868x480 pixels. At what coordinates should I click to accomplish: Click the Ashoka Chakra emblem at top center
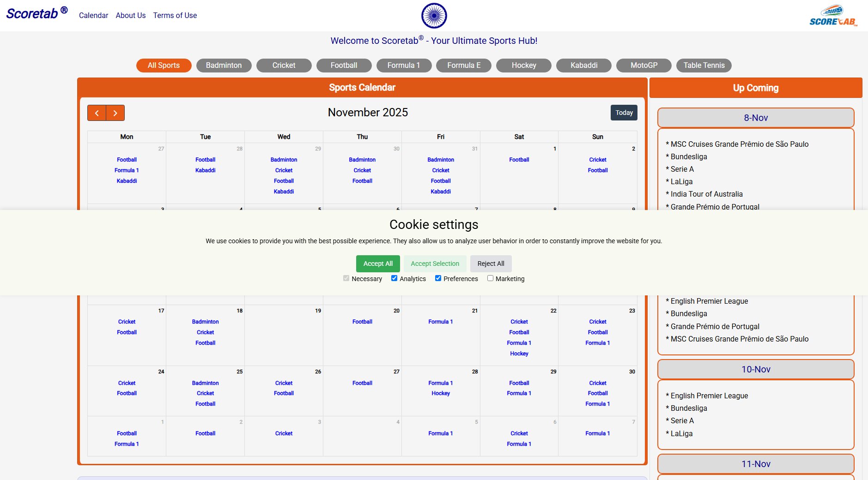click(x=433, y=15)
